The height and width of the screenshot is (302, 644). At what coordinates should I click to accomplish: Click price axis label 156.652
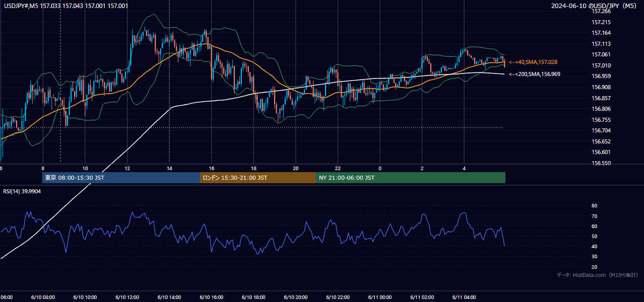point(601,141)
